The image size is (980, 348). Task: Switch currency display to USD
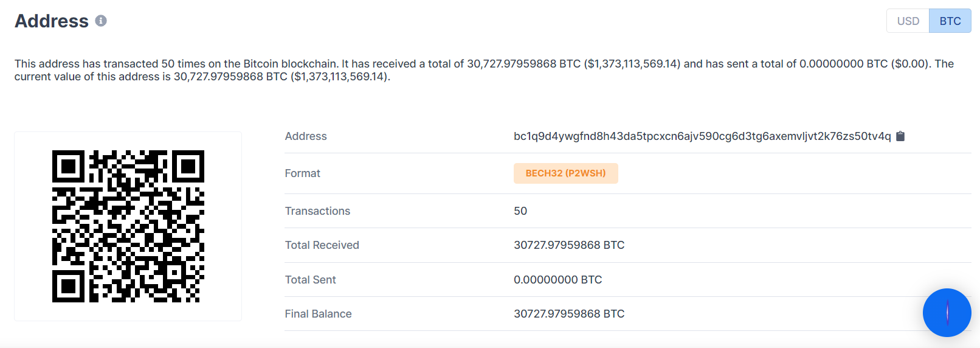[x=908, y=21]
